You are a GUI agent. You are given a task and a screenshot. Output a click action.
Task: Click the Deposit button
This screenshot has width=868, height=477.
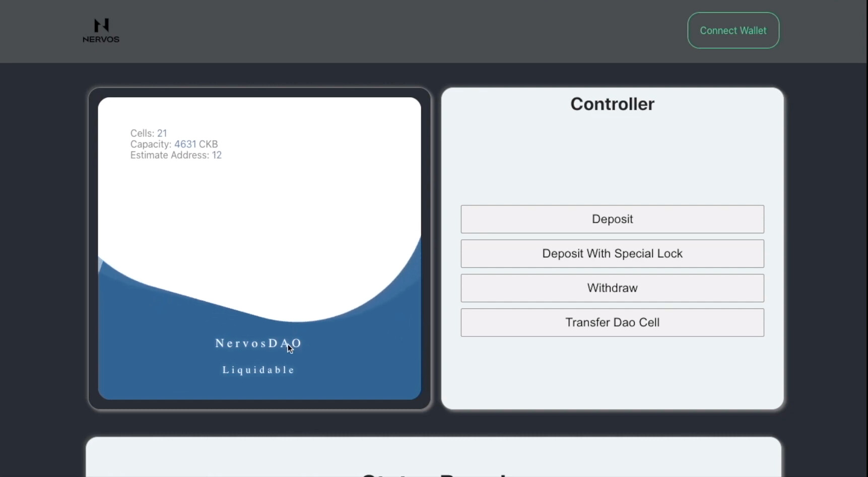(612, 219)
